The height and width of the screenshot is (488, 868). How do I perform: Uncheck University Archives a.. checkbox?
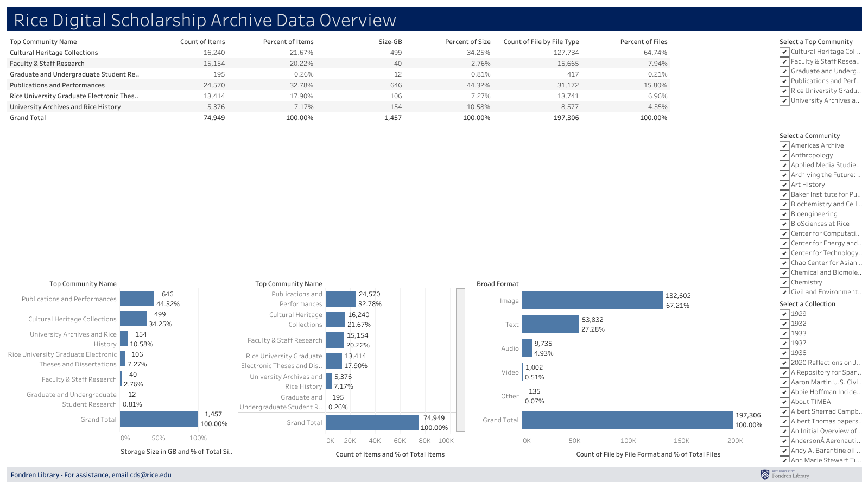(784, 101)
